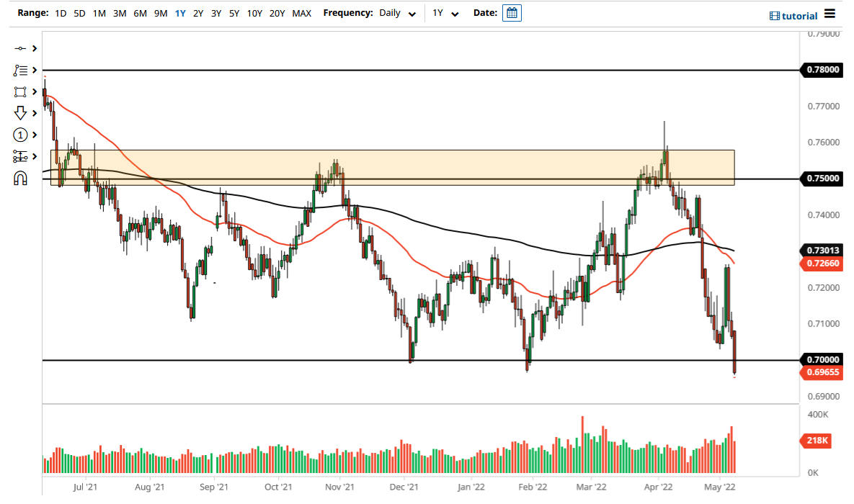Click the magnet snapping tool
This screenshot has height=504, width=854.
pos(20,177)
